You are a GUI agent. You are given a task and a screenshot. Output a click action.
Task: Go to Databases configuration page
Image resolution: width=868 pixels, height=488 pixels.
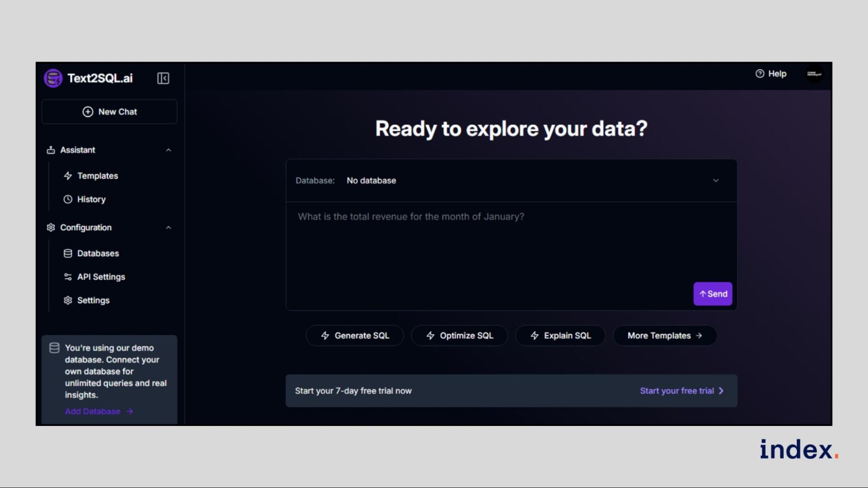[98, 253]
